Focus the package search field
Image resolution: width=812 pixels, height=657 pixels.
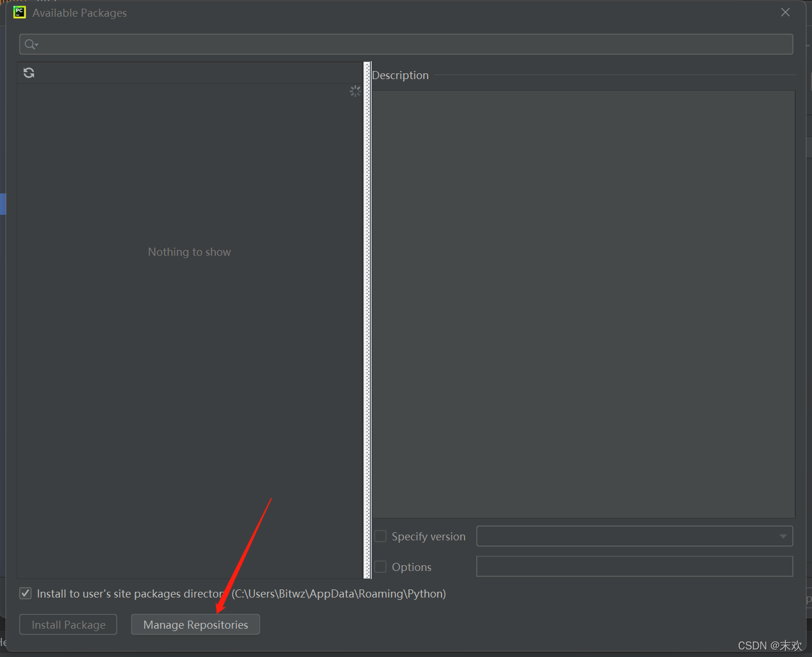point(406,44)
